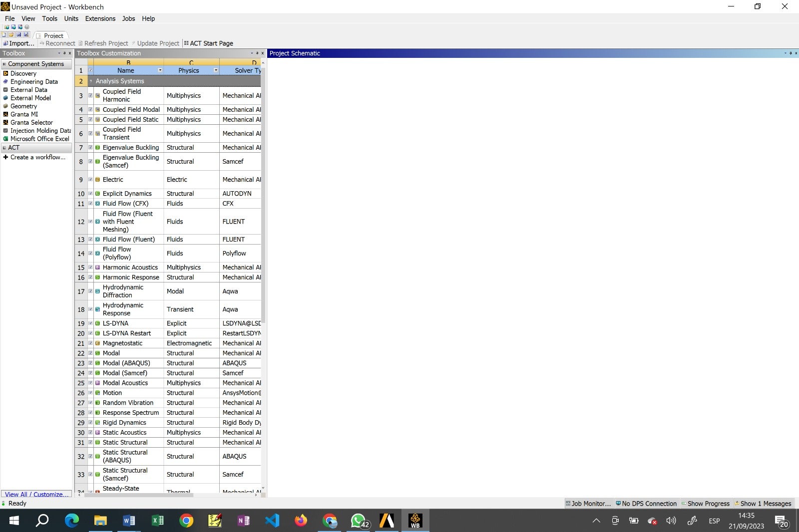Click the Harmonic Acoustics row icon
Image resolution: width=799 pixels, height=532 pixels.
pos(97,267)
